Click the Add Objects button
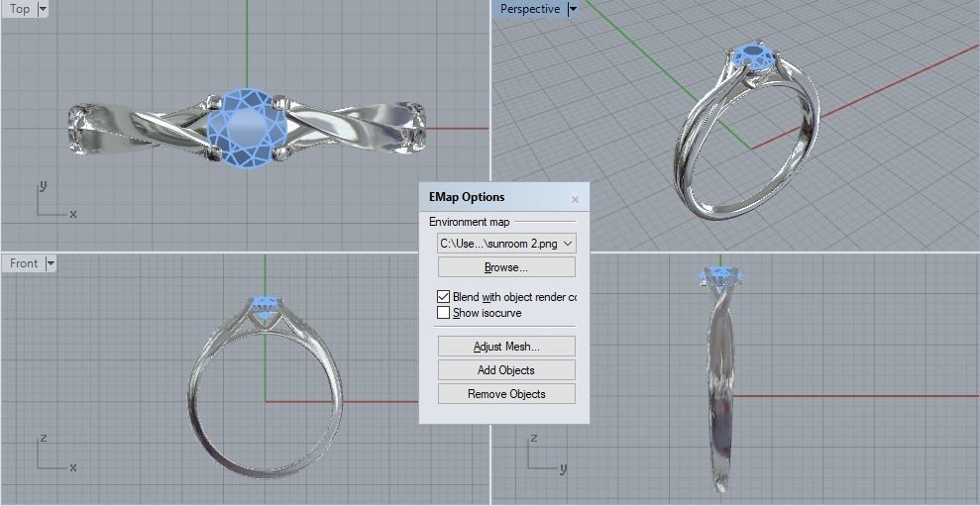 [x=506, y=369]
